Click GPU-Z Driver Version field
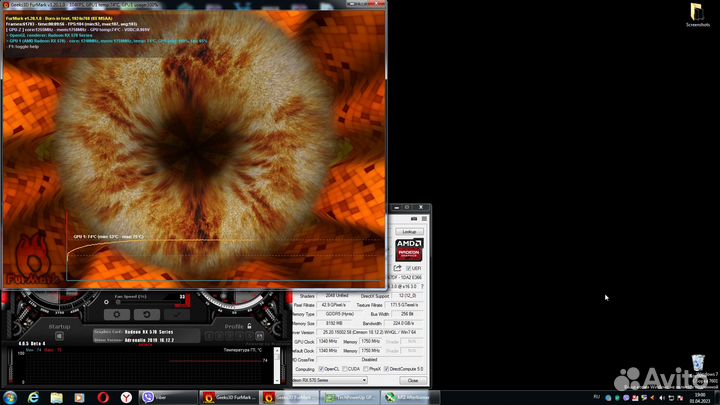 click(370, 332)
